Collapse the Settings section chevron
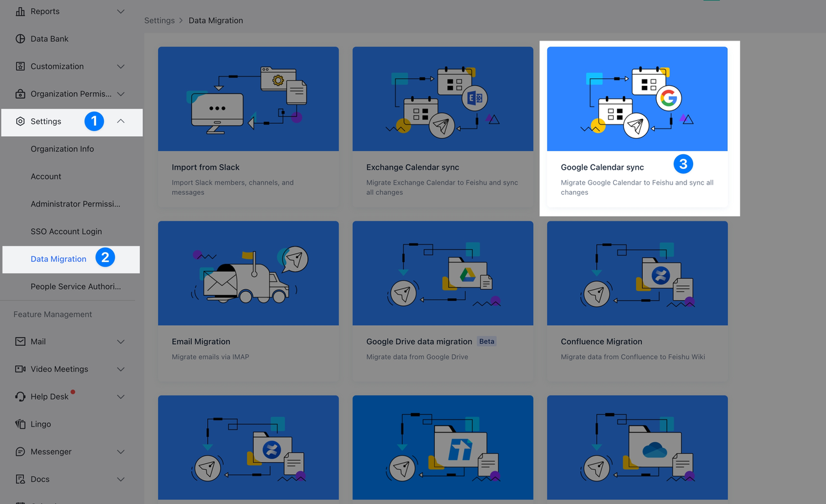The image size is (826, 504). (121, 121)
